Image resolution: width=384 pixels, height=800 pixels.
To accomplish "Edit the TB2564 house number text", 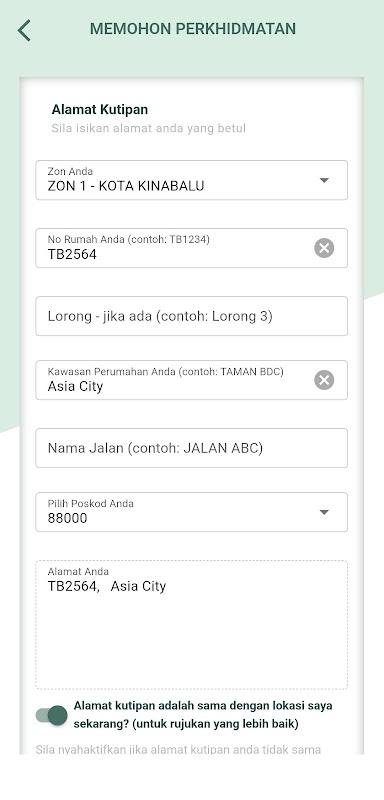I will pyautogui.click(x=72, y=254).
